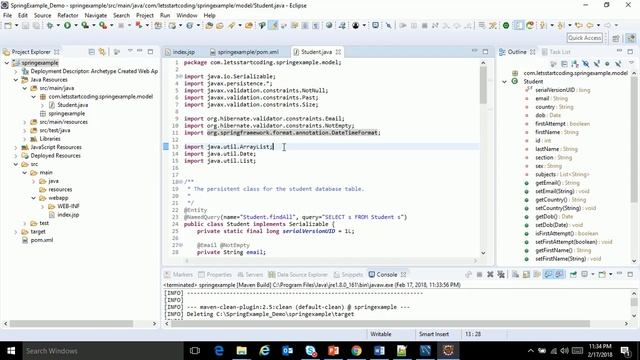Open the Navigate menu
The height and width of the screenshot is (360, 640).
click(96, 15)
